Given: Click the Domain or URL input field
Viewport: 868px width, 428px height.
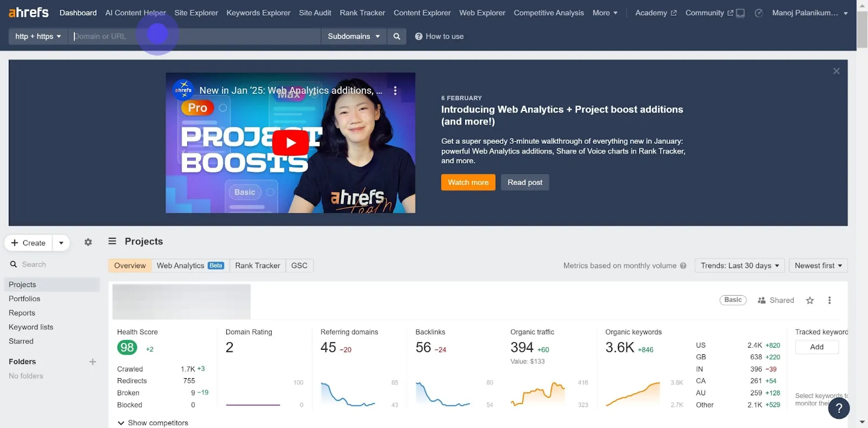Looking at the screenshot, I should 194,36.
